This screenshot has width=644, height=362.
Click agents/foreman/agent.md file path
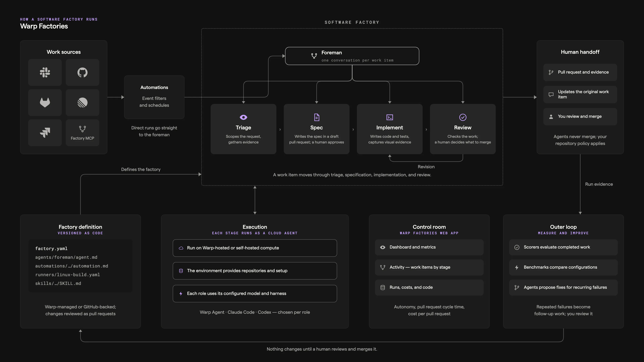tap(66, 257)
